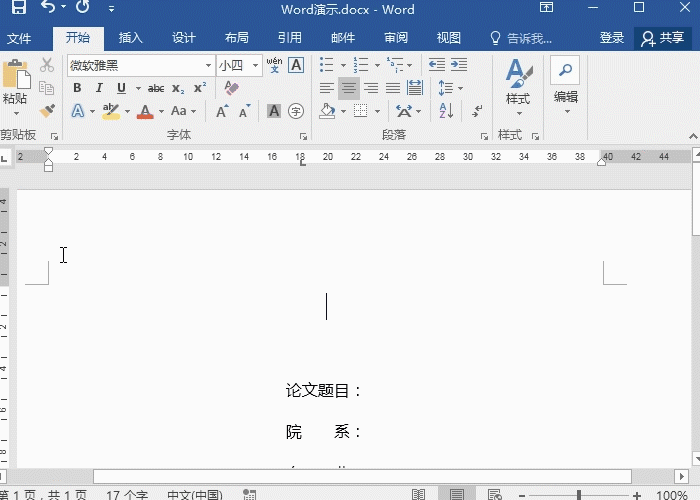Click the 登录 sign-in button
Screen dimensions: 700x500
(x=612, y=38)
